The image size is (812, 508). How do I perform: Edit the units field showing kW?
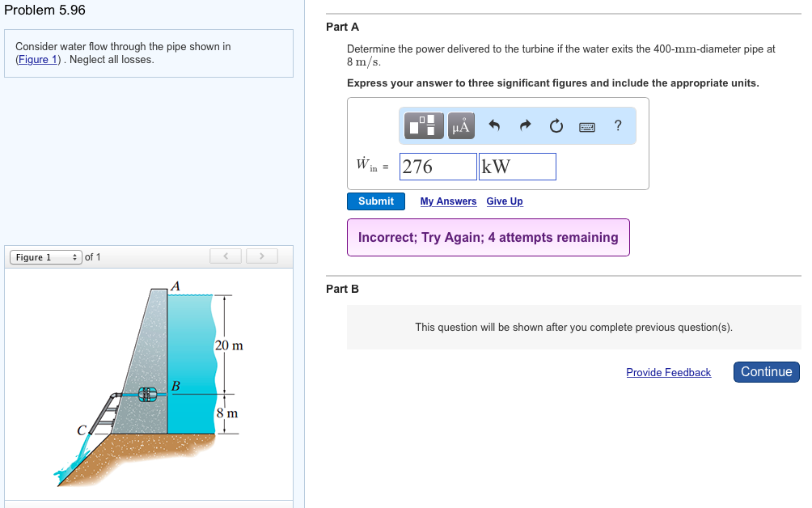click(x=516, y=166)
